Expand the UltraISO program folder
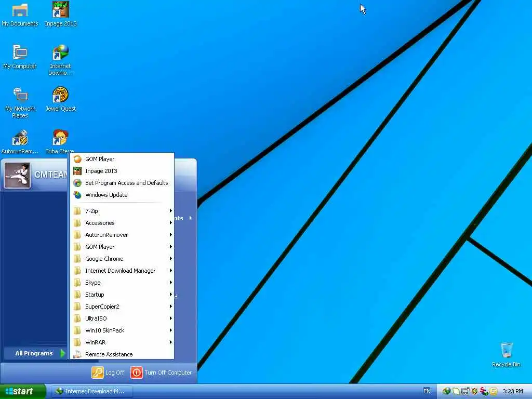 coord(122,318)
